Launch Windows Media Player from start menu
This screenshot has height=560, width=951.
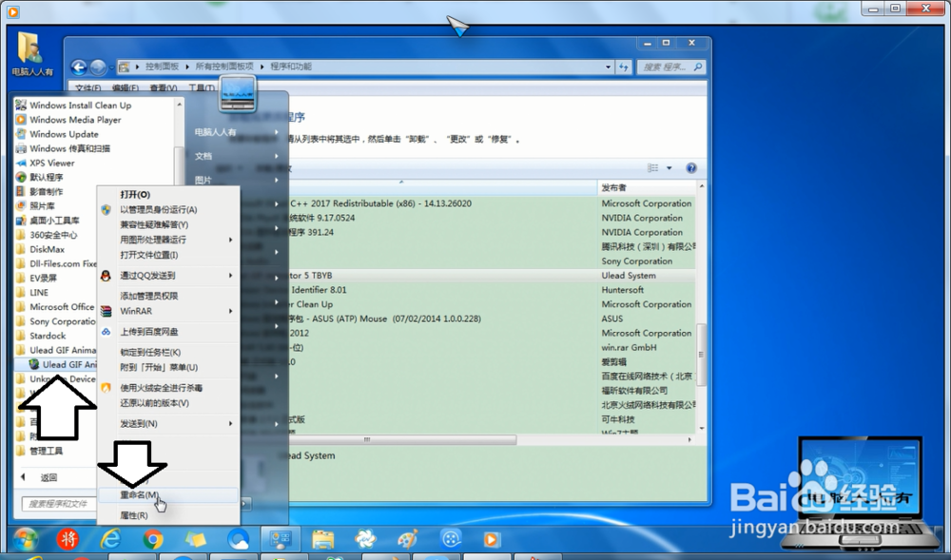[74, 120]
